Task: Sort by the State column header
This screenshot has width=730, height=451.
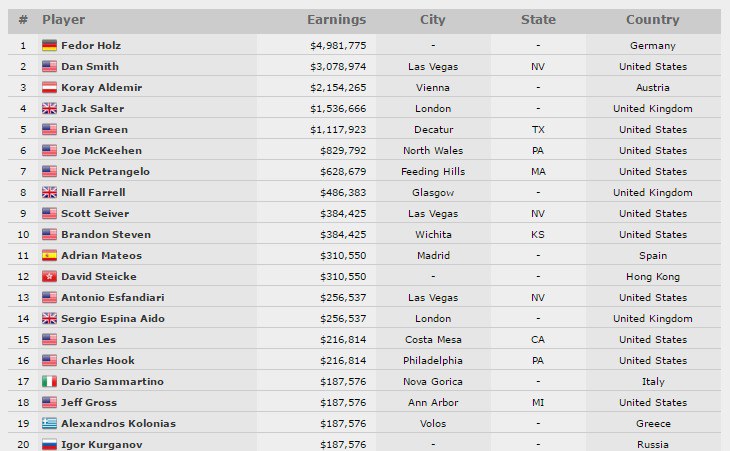Action: coord(538,20)
